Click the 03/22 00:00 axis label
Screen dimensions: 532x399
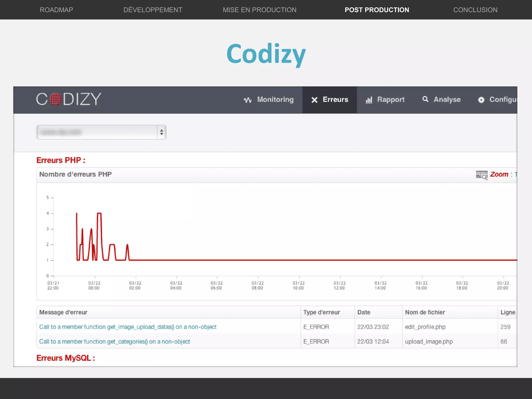click(94, 285)
